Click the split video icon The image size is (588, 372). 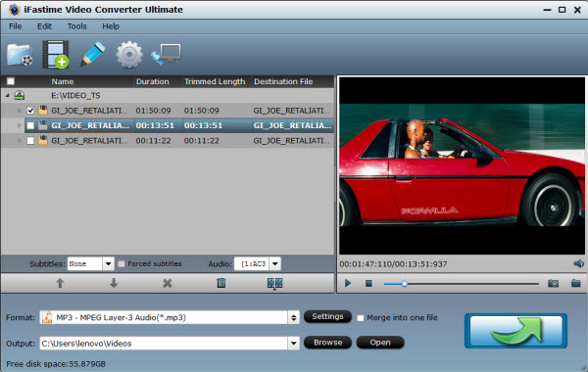tap(274, 283)
